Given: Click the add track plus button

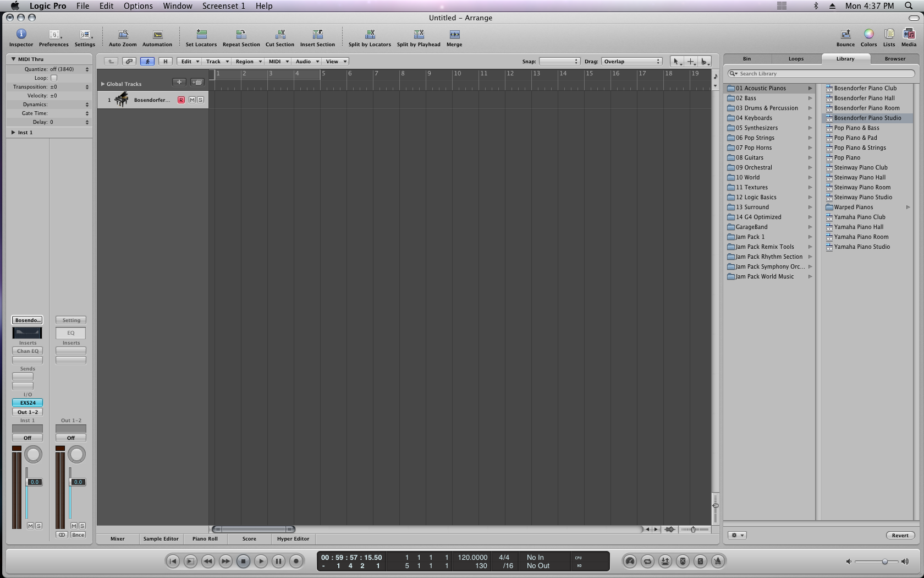Looking at the screenshot, I should (179, 82).
